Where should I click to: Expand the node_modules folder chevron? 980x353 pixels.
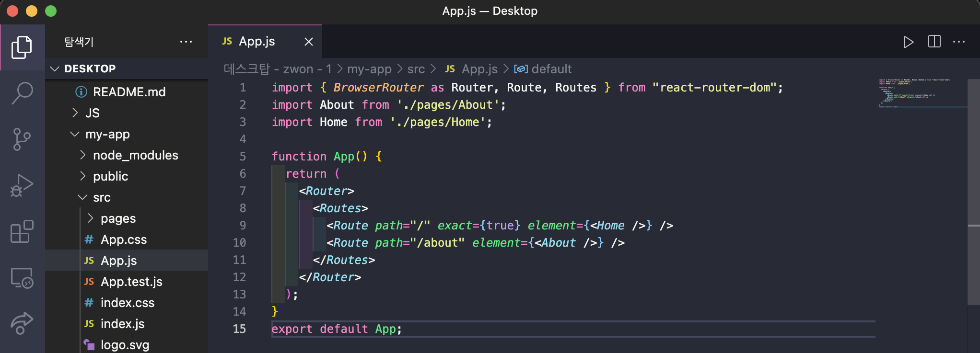(82, 155)
